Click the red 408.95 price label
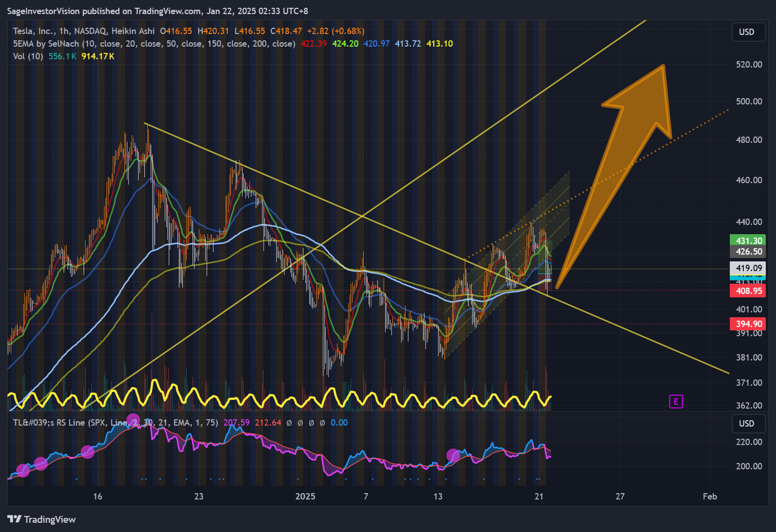The width and height of the screenshot is (776, 532). pyautogui.click(x=748, y=291)
